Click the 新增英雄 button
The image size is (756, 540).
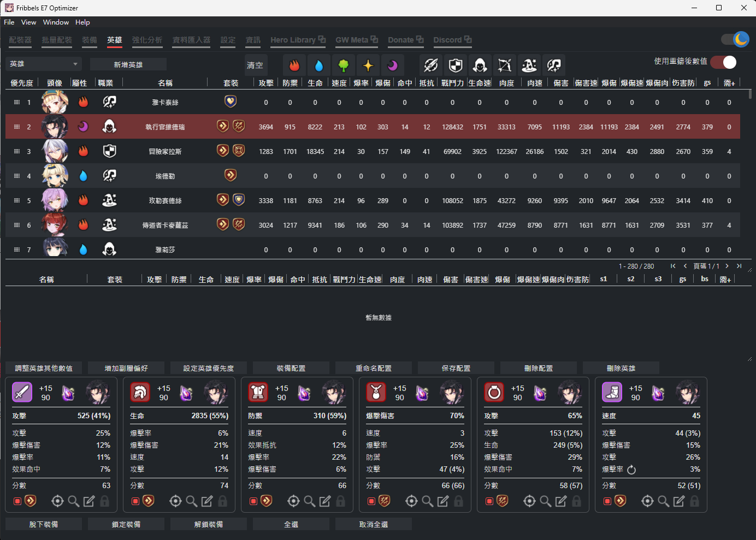128,64
